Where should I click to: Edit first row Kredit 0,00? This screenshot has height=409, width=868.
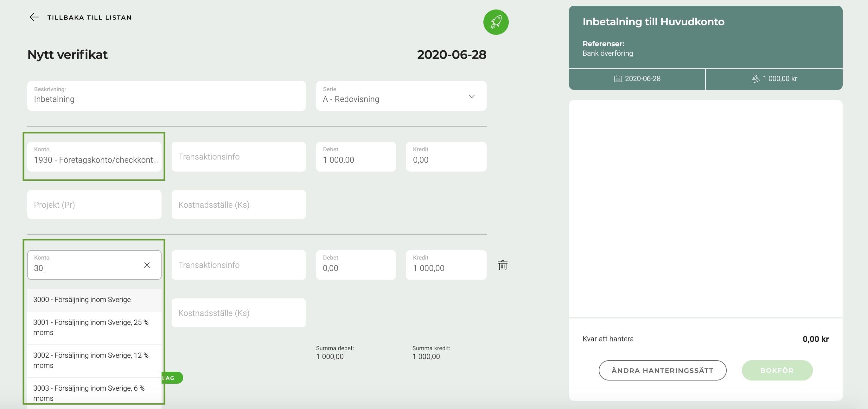click(446, 156)
